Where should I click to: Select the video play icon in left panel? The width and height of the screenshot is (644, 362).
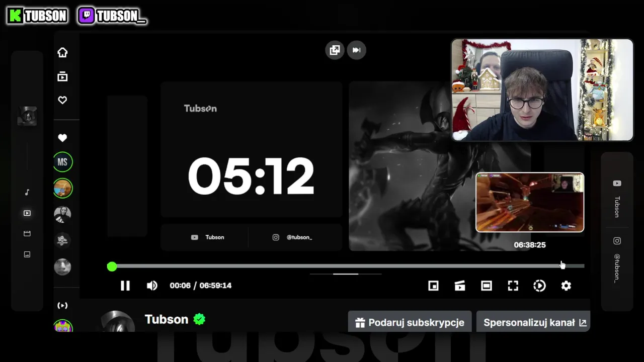coord(27,213)
